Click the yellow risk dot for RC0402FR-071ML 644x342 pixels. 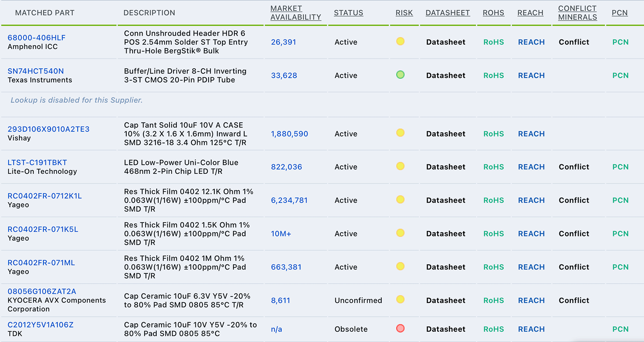pyautogui.click(x=400, y=266)
